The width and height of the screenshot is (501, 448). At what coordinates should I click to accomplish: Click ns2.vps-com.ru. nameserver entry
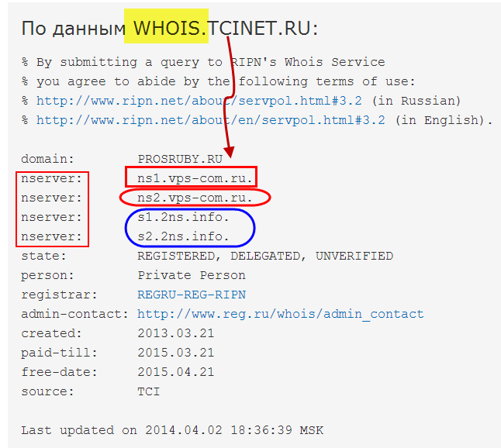pyautogui.click(x=195, y=198)
